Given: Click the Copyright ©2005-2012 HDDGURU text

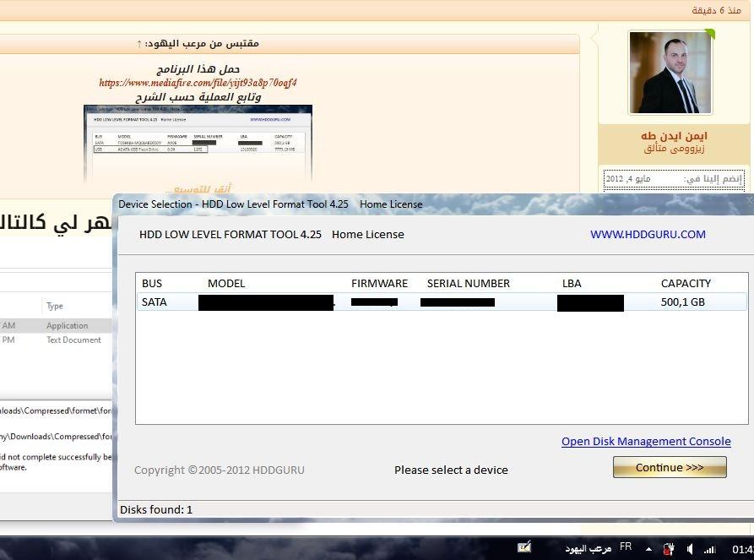Looking at the screenshot, I should click(x=220, y=470).
